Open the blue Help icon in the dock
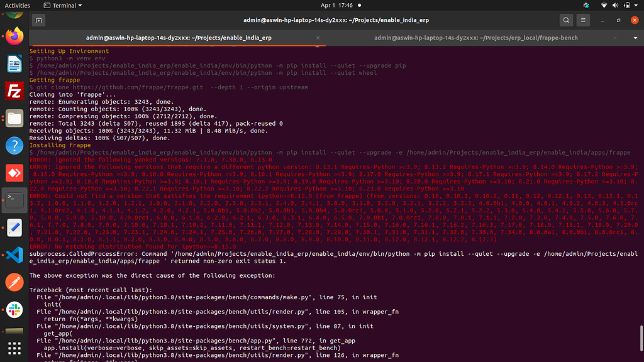Screen dimensions: 644x362 click(14, 145)
